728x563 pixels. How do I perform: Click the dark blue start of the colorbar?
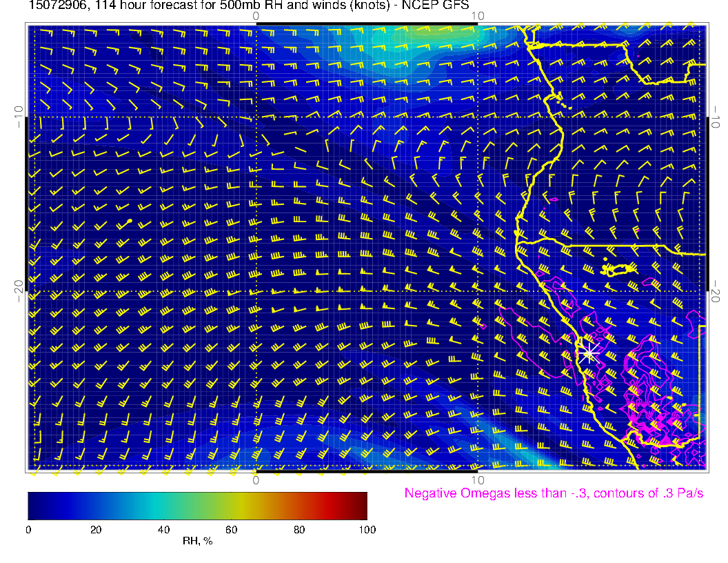pos(33,506)
